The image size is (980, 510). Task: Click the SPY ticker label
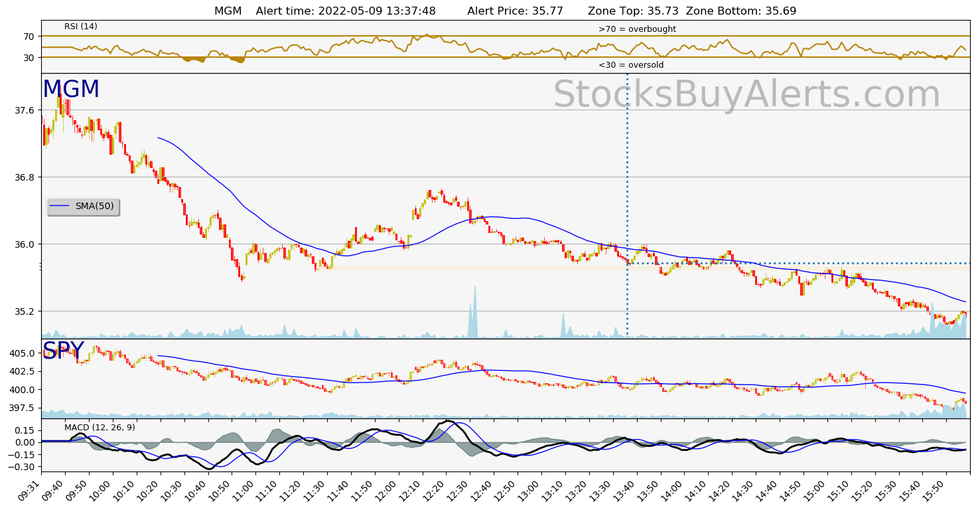coord(64,351)
